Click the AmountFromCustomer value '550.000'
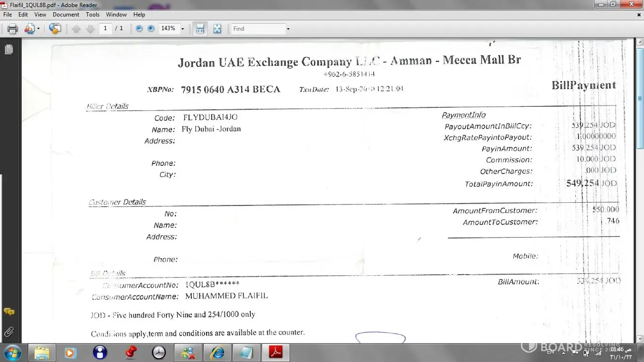 [606, 210]
